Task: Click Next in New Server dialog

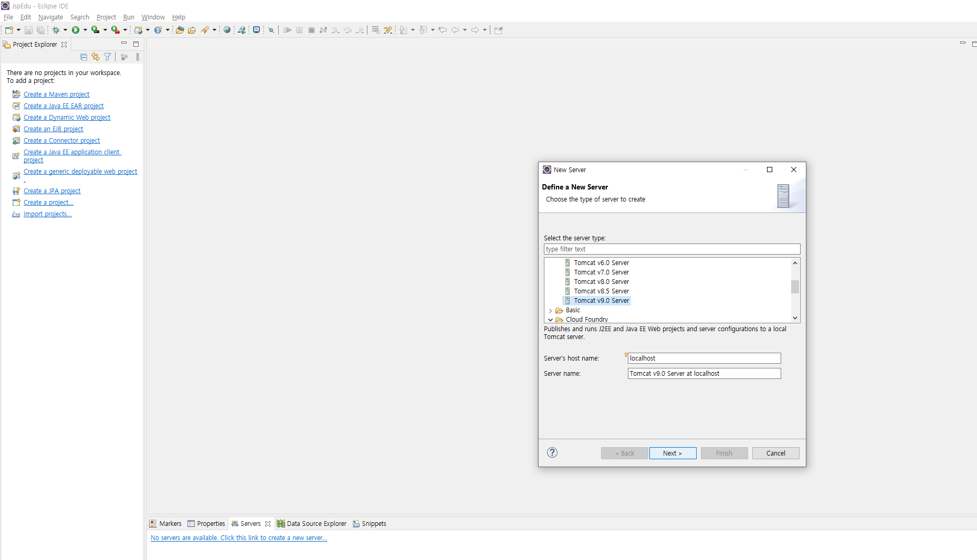Action: tap(673, 453)
